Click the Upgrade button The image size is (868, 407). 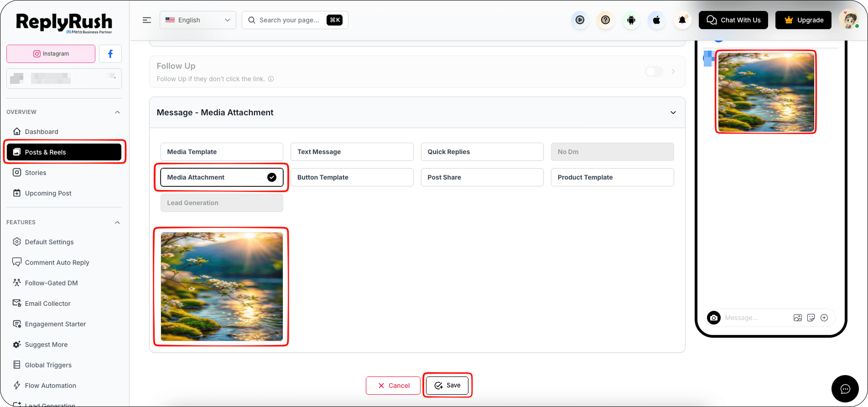point(804,20)
